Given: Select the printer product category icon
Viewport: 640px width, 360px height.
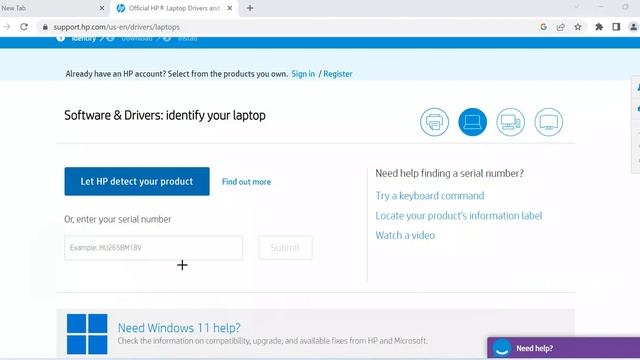Looking at the screenshot, I should [x=434, y=122].
